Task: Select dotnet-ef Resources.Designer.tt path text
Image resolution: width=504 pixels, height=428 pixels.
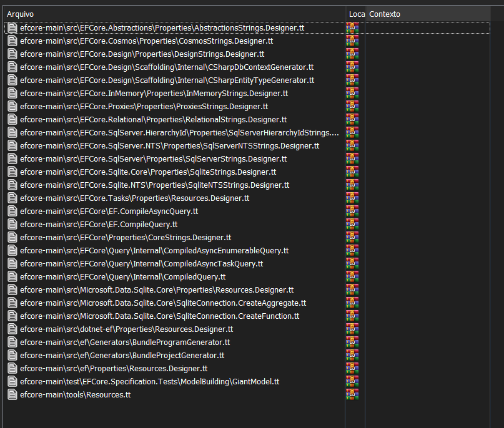Action: tap(127, 329)
